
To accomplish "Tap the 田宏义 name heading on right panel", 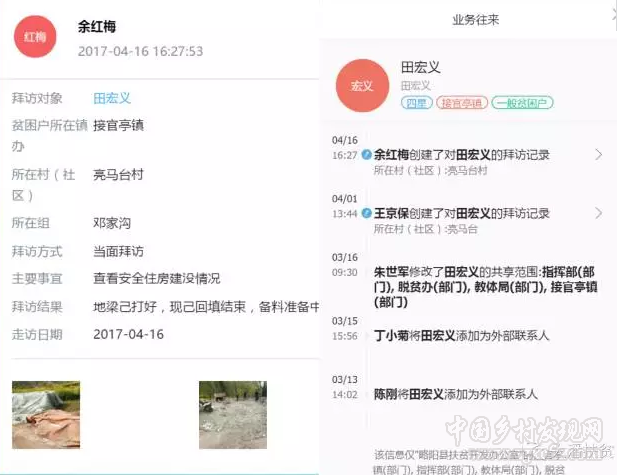I will 420,68.
